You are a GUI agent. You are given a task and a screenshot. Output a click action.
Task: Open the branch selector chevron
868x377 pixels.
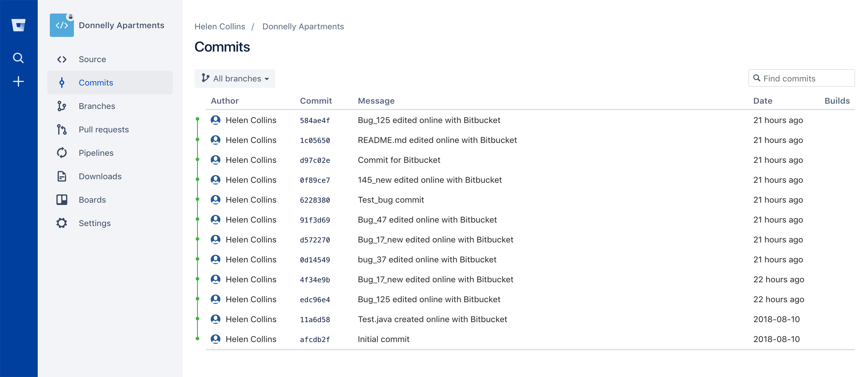coord(266,79)
